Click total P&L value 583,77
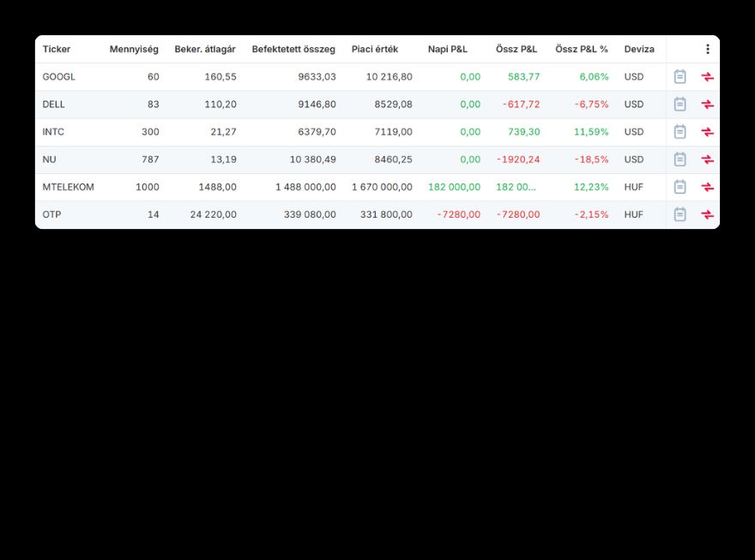The image size is (755, 560). point(524,76)
